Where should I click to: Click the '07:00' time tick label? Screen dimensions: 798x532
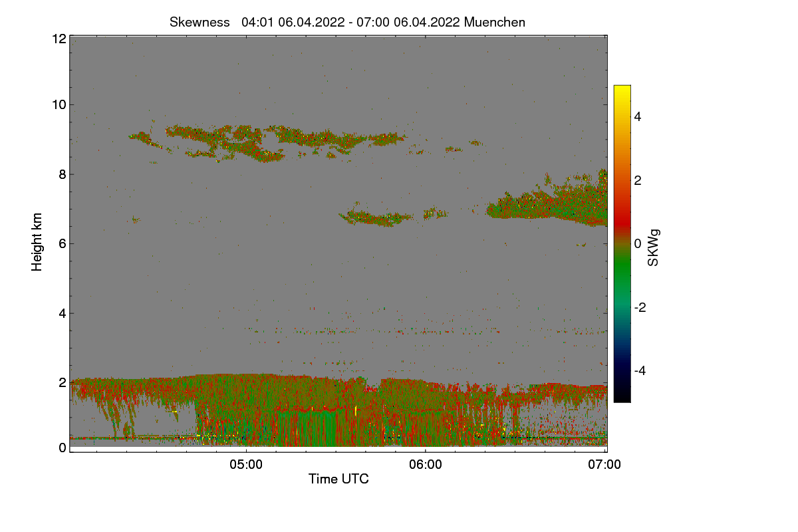coord(605,465)
